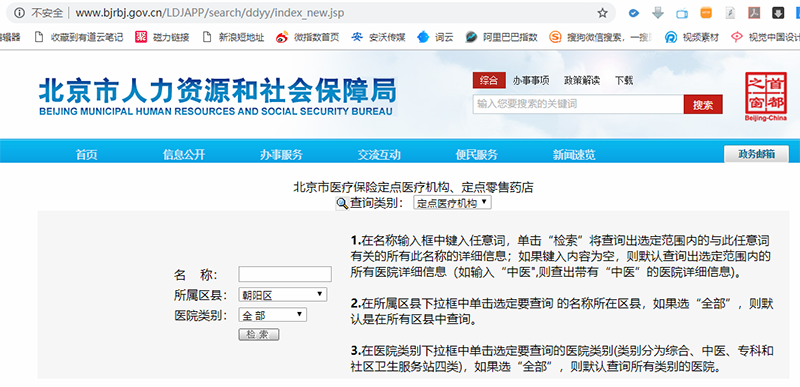Click the black download-box extension icon

778,13
